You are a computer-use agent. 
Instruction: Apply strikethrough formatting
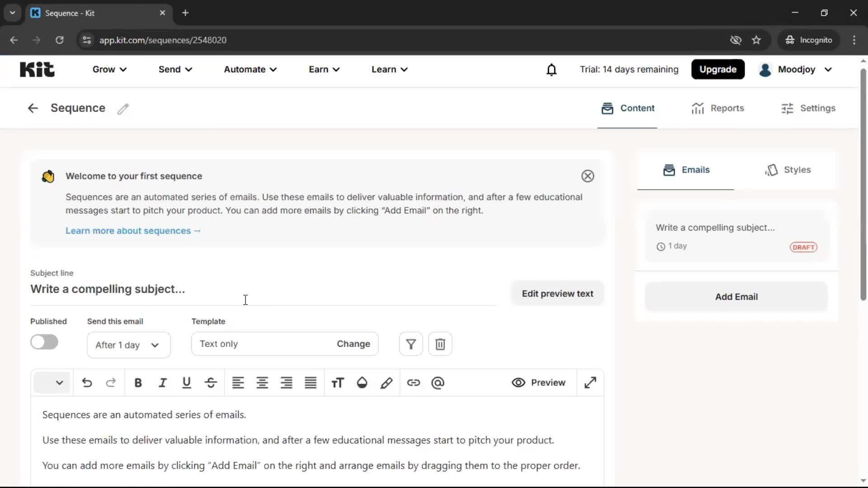pos(211,383)
